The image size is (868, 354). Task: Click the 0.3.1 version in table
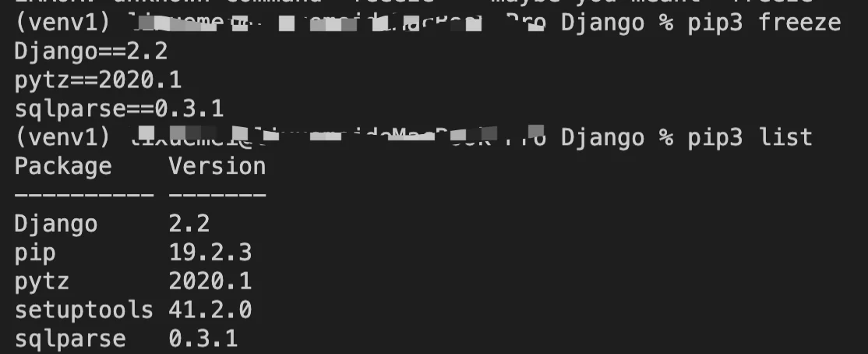(203, 338)
